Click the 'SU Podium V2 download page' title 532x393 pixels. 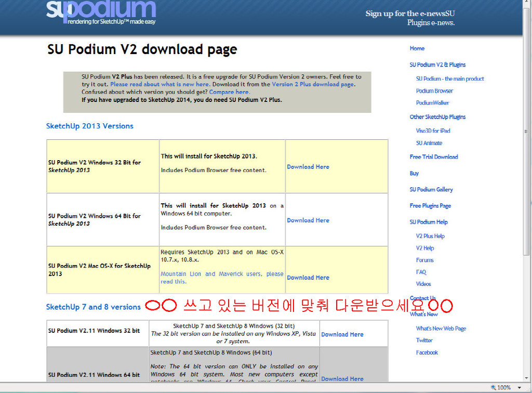point(142,50)
